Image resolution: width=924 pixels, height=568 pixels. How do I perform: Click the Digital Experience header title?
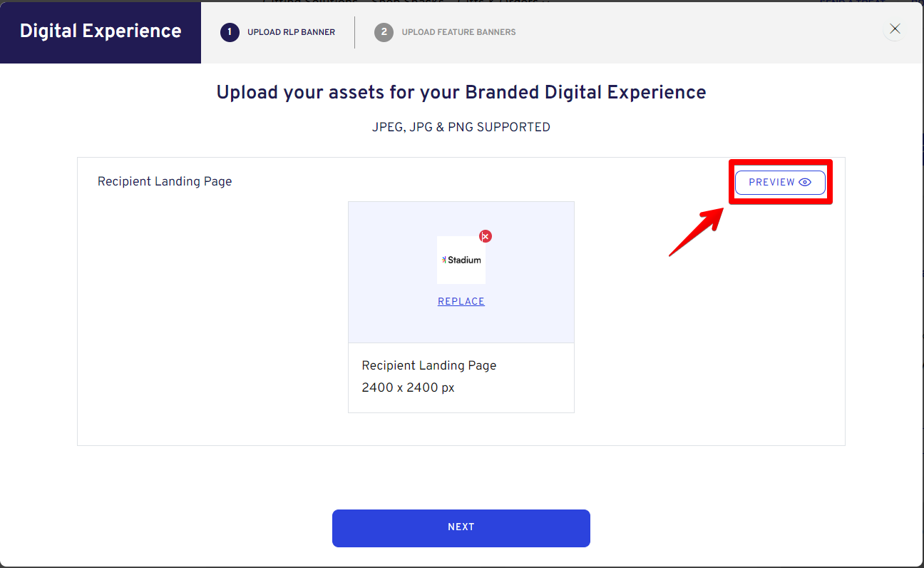click(101, 31)
